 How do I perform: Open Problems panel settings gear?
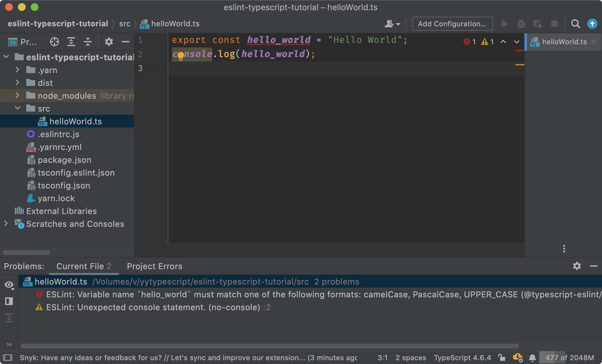[577, 266]
